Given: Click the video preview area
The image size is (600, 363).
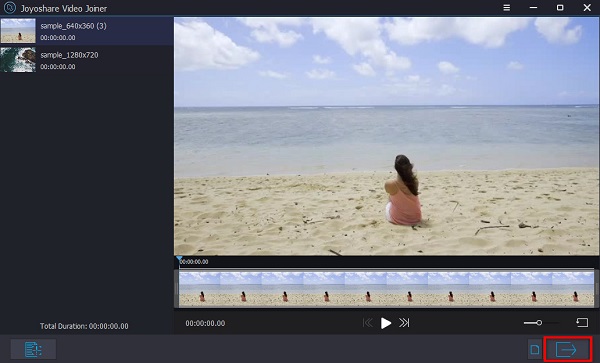Looking at the screenshot, I should [386, 136].
